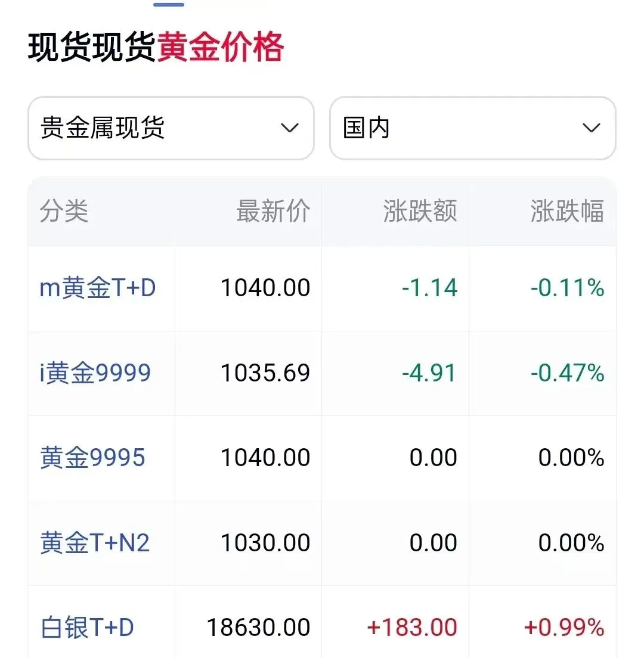This screenshot has height=658, width=644.
Task: Select the 分类 column header
Action: click(x=64, y=210)
